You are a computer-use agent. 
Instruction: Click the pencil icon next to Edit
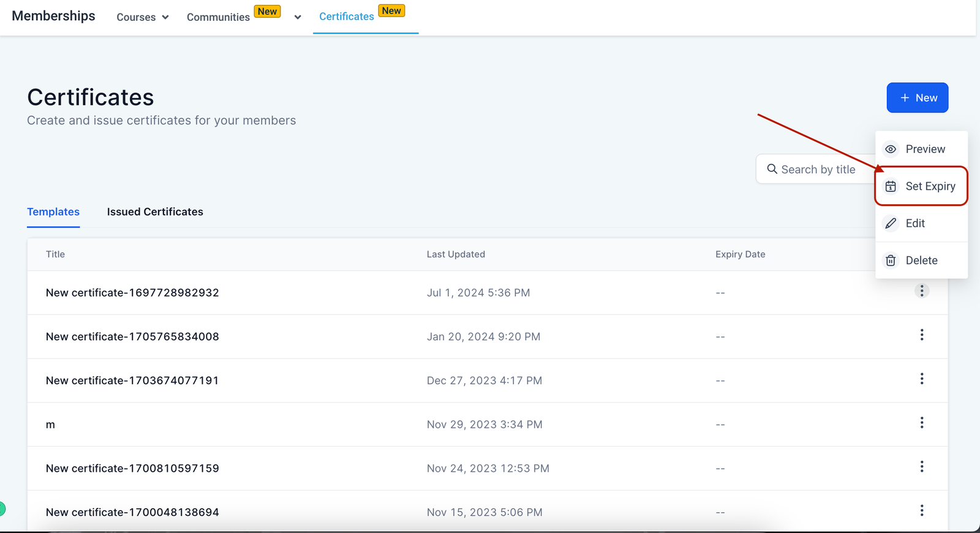pyautogui.click(x=891, y=223)
